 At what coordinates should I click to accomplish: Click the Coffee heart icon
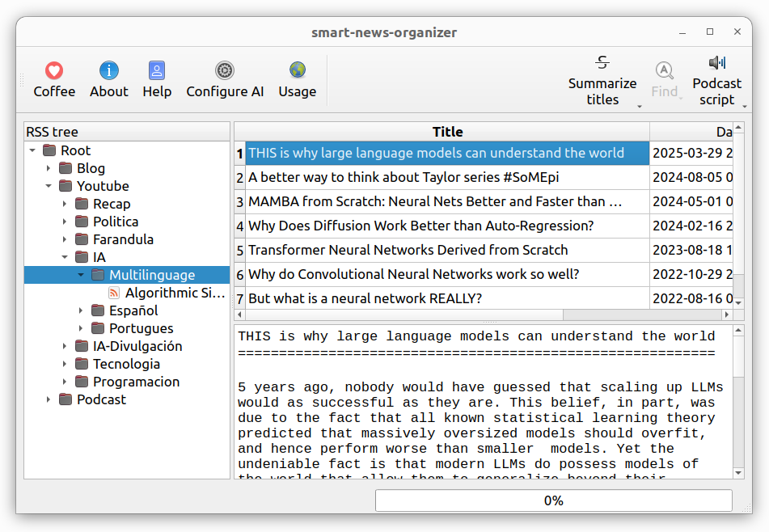[54, 70]
